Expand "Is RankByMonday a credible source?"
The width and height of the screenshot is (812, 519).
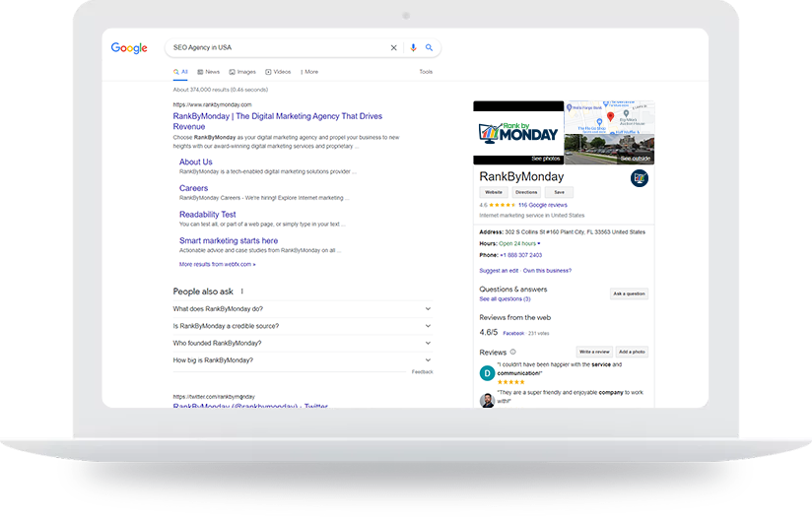click(x=428, y=326)
